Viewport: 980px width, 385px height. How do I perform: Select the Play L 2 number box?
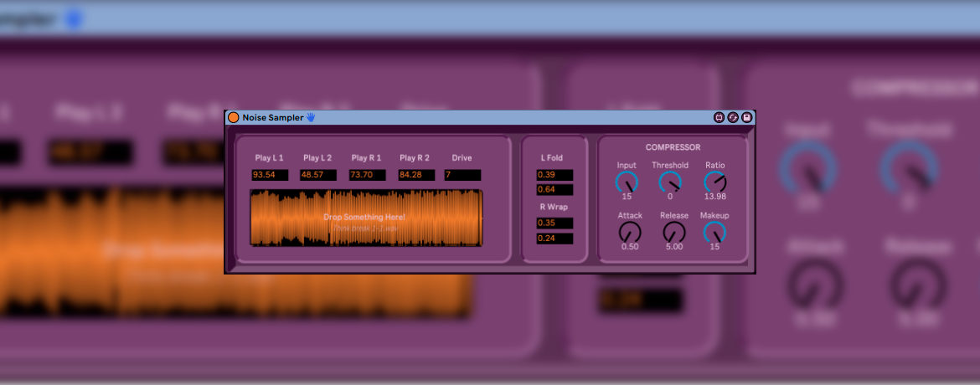click(318, 175)
